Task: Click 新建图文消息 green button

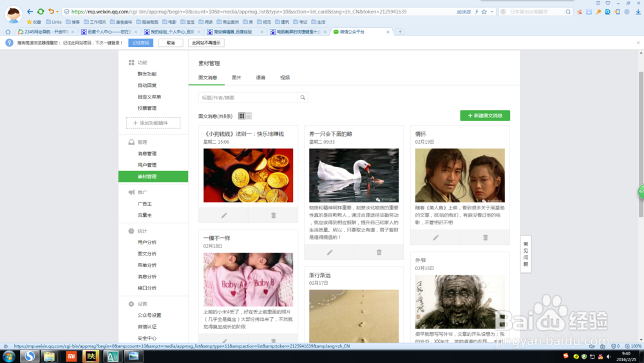Action: click(x=485, y=115)
